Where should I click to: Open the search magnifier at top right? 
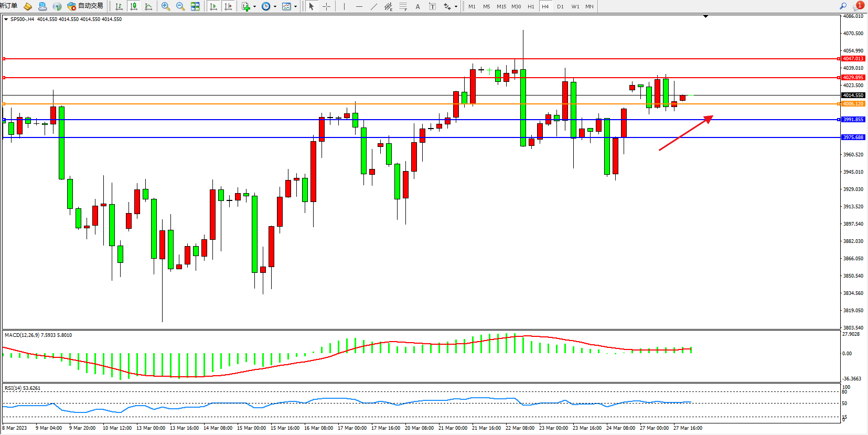pyautogui.click(x=843, y=6)
